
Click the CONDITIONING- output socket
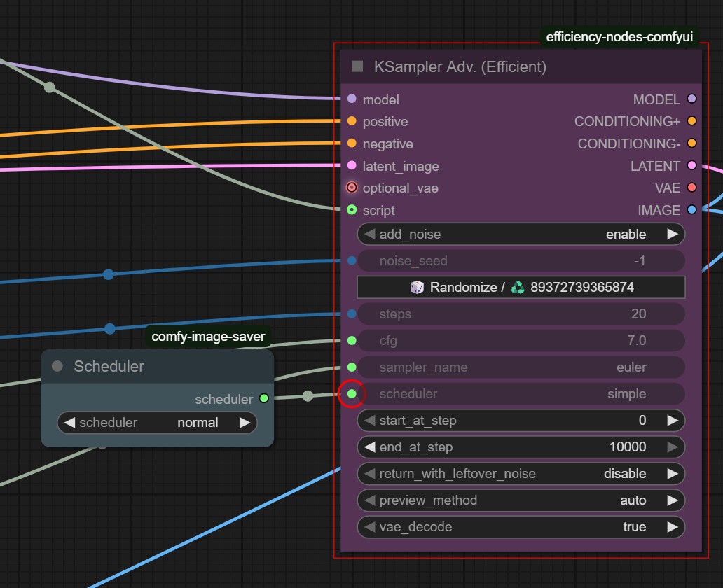click(x=691, y=143)
